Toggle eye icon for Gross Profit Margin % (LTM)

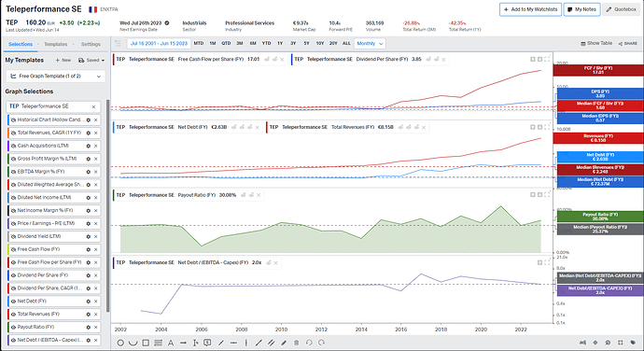(x=13, y=159)
